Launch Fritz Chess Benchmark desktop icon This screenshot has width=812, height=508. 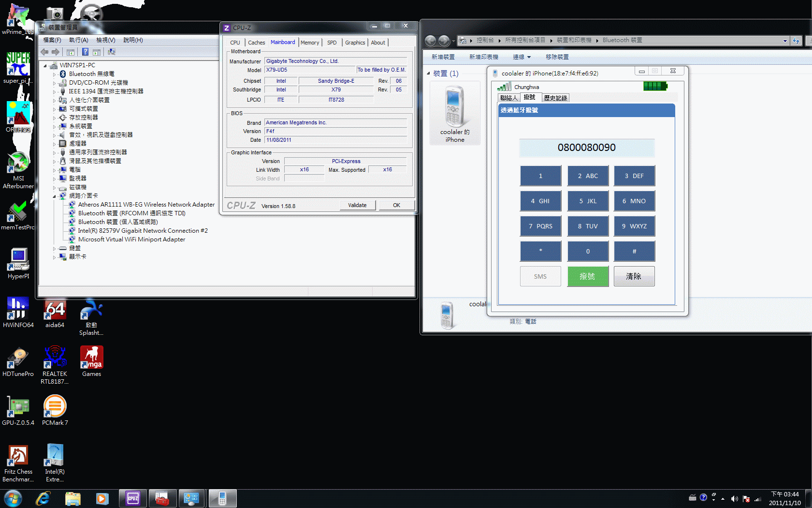18,463
